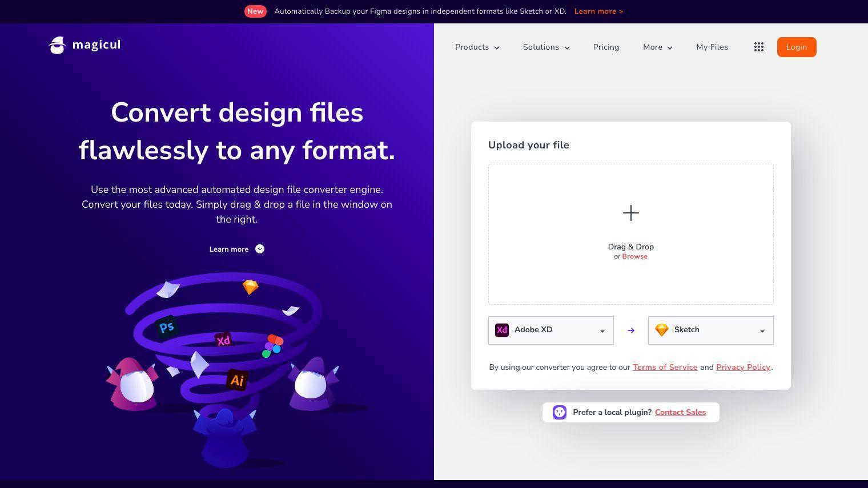Click the red New badge in banner
Image resolution: width=868 pixels, height=488 pixels.
click(255, 11)
